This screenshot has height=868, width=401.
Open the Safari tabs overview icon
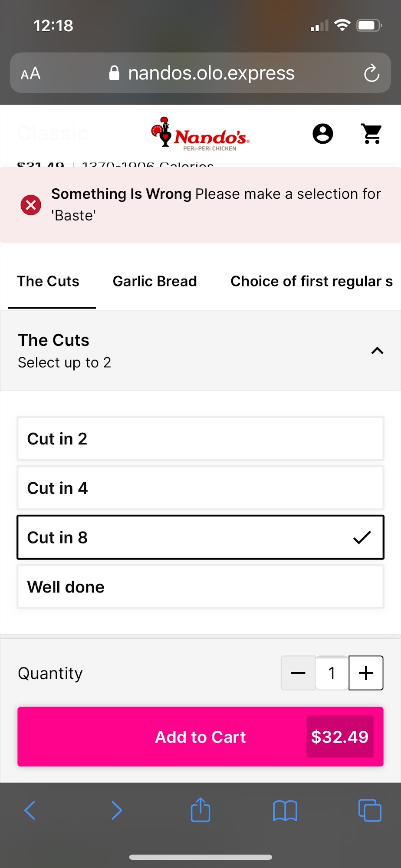click(x=370, y=810)
